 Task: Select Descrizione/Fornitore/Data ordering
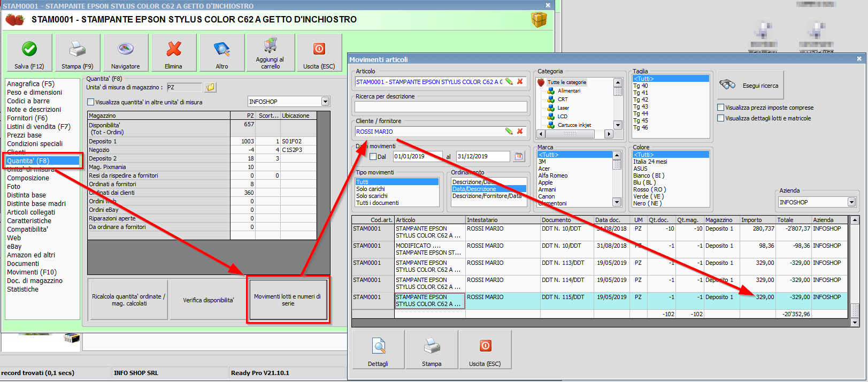click(x=487, y=196)
